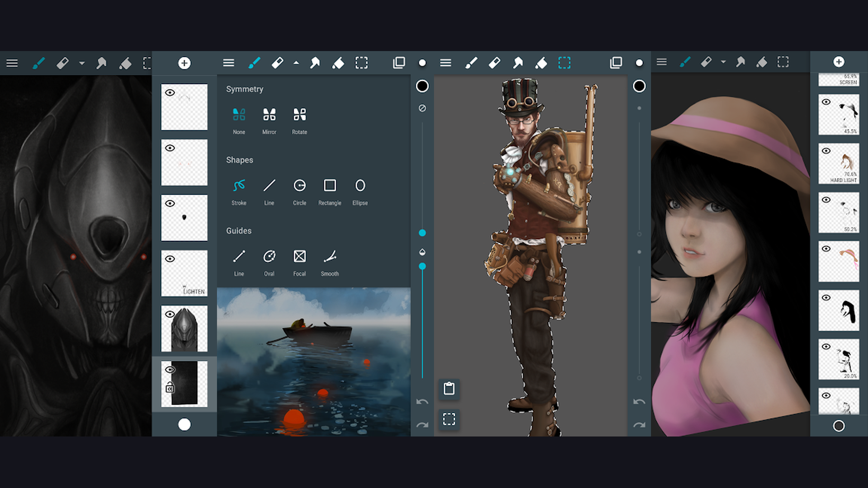Screen dimensions: 868x488
Task: Click the brush size slider handle
Action: click(x=422, y=233)
